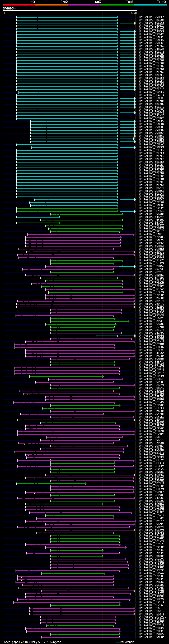Select the UniRef100_C5X3M5 label

pos(152,547)
